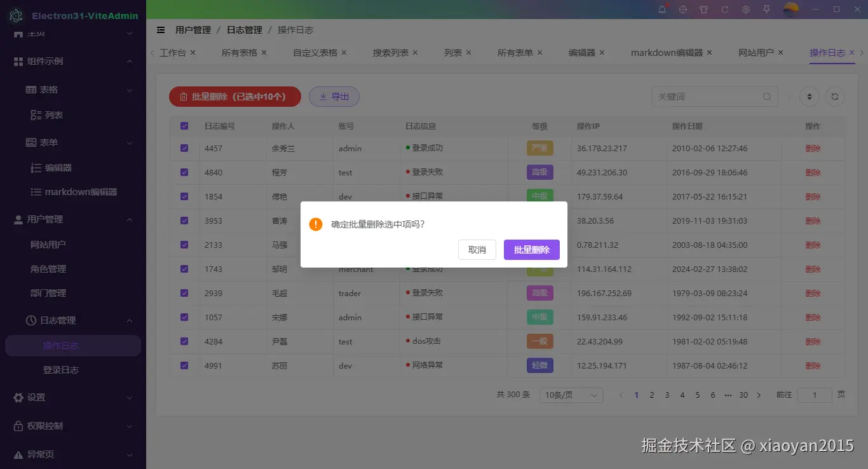The width and height of the screenshot is (868, 469).
Task: Click 删除 for log 4991
Action: [x=813, y=365]
